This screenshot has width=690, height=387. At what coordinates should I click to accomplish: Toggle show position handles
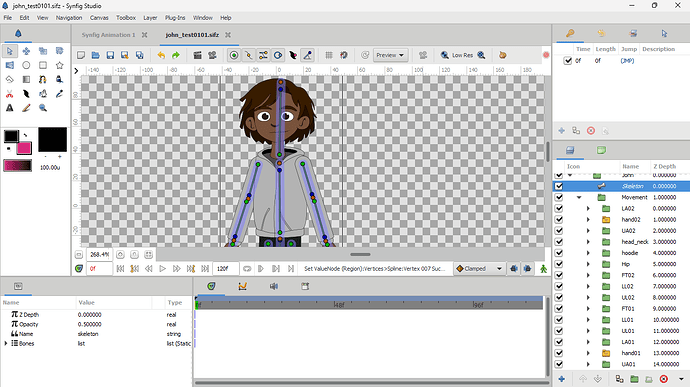click(x=234, y=55)
